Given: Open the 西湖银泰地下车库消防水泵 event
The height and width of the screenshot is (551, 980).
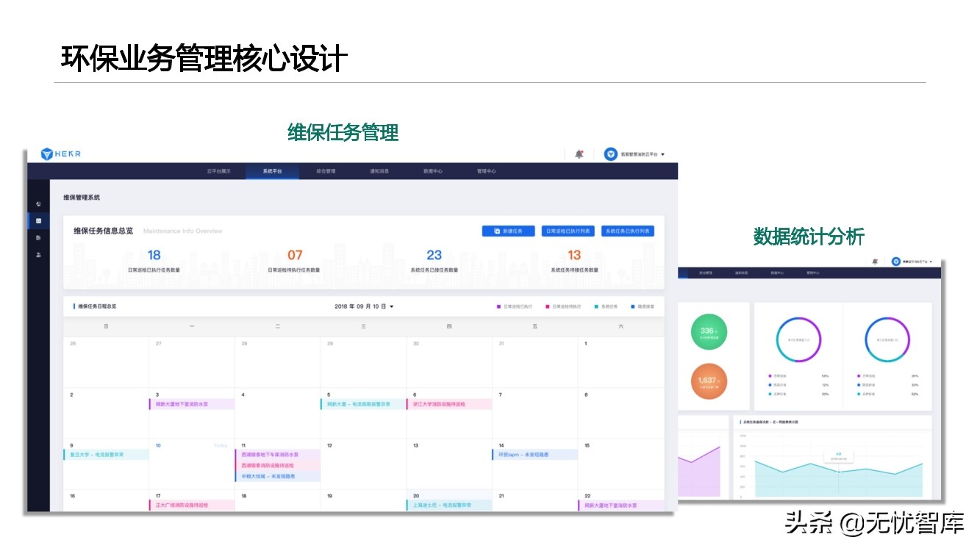Looking at the screenshot, I should [x=278, y=455].
